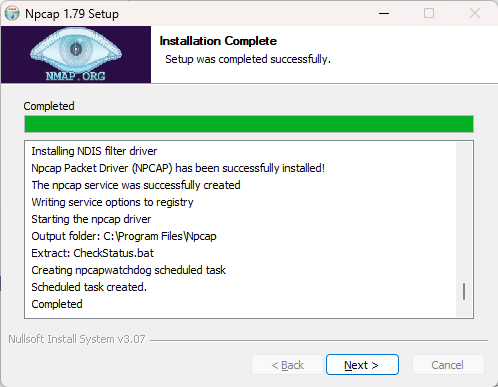Click the green installation progress bar
This screenshot has height=387, width=498.
coord(249,124)
